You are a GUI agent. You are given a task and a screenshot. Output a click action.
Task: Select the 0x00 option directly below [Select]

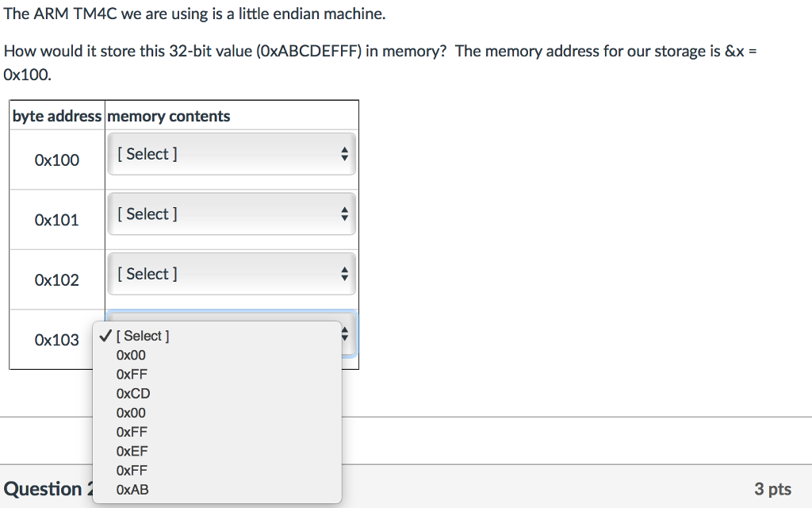click(x=131, y=356)
